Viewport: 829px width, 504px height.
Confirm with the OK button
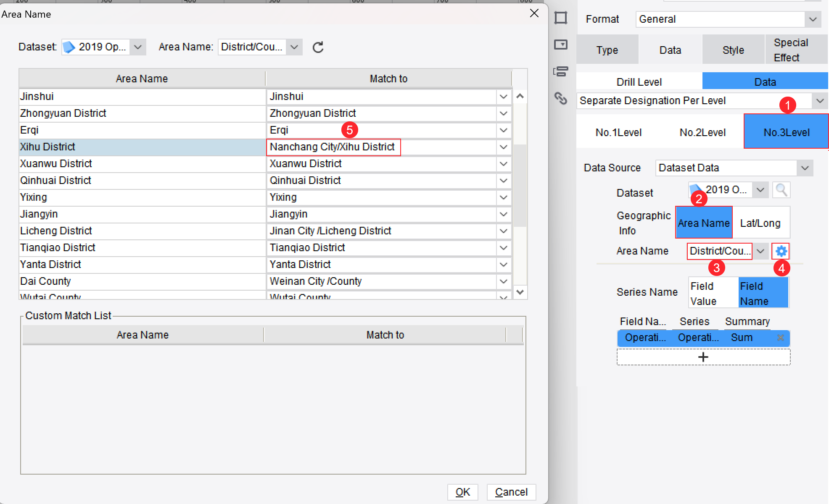pos(463,492)
